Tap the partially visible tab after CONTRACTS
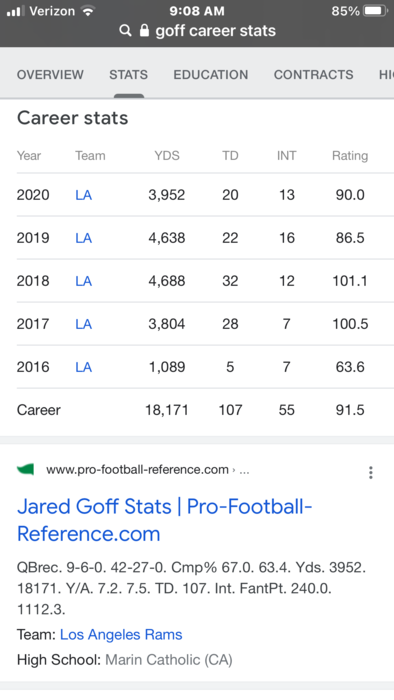 pyautogui.click(x=386, y=75)
